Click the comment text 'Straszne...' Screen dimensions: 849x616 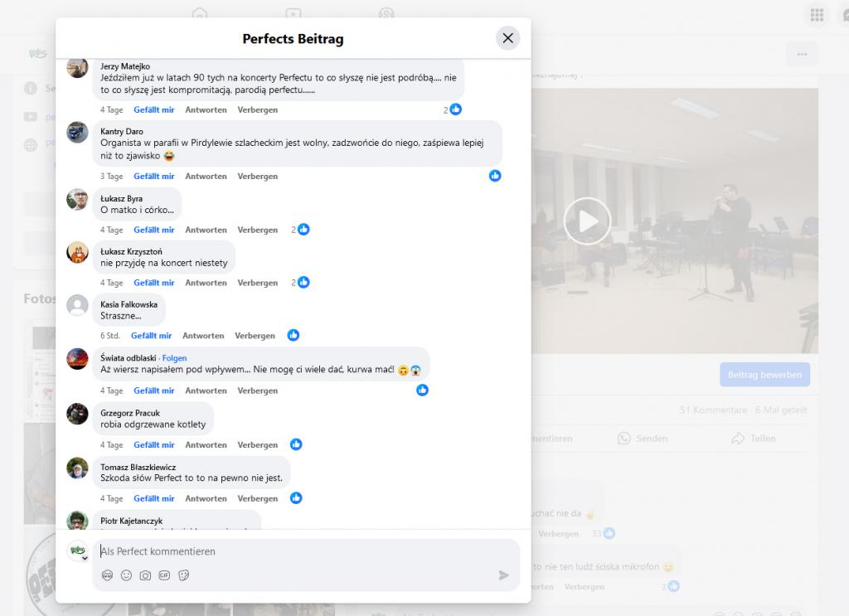(121, 316)
